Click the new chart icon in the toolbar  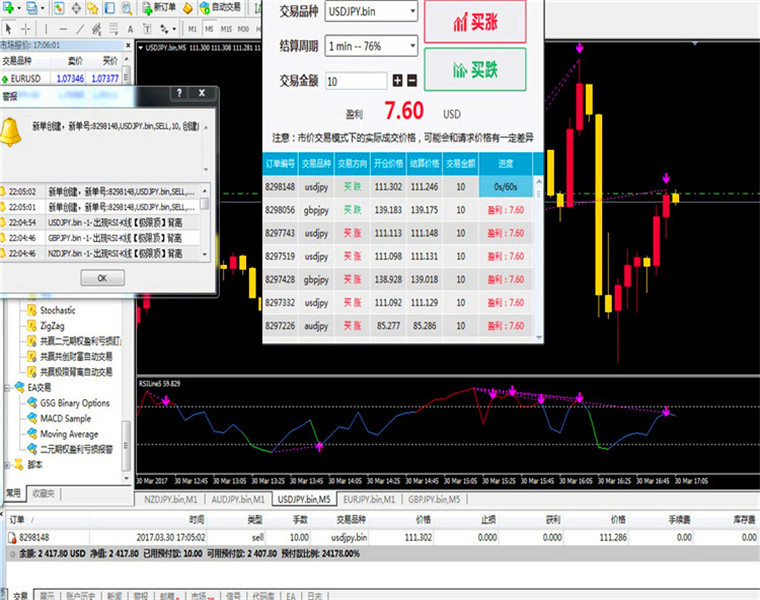(x=9, y=8)
